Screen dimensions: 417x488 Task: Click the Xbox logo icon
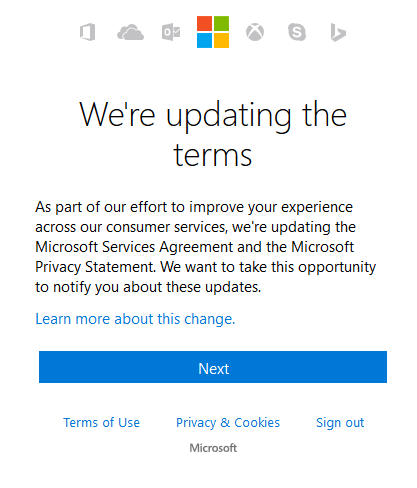pyautogui.click(x=255, y=32)
